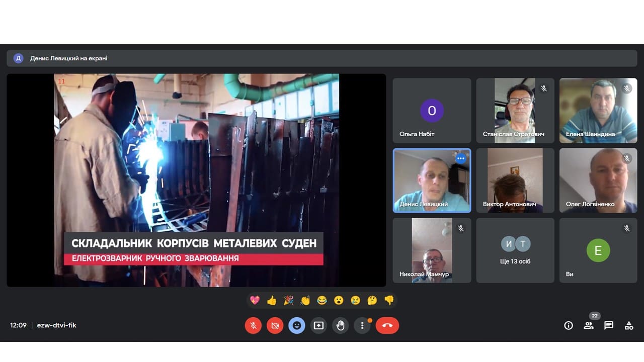The image size is (644, 362).
Task: Send the surprised face reaction
Action: 339,300
